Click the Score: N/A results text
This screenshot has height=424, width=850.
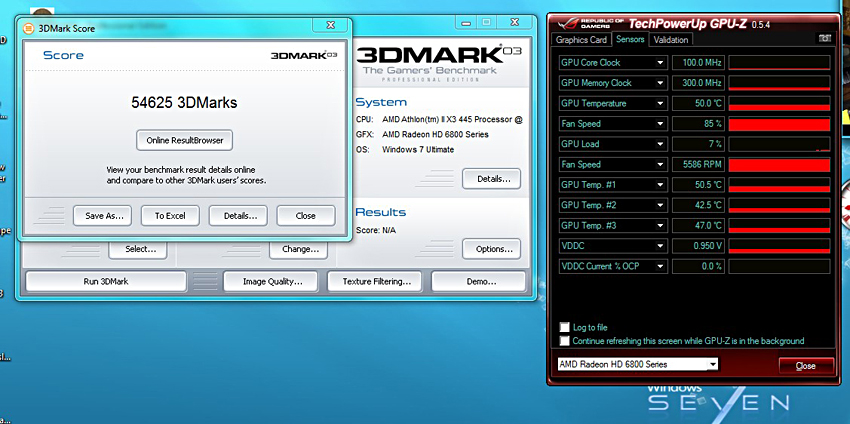376,230
